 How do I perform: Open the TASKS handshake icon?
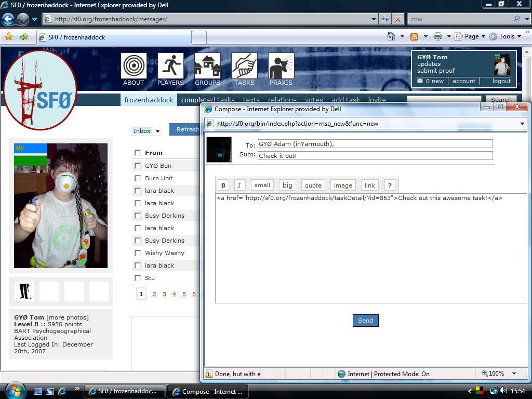pos(244,66)
